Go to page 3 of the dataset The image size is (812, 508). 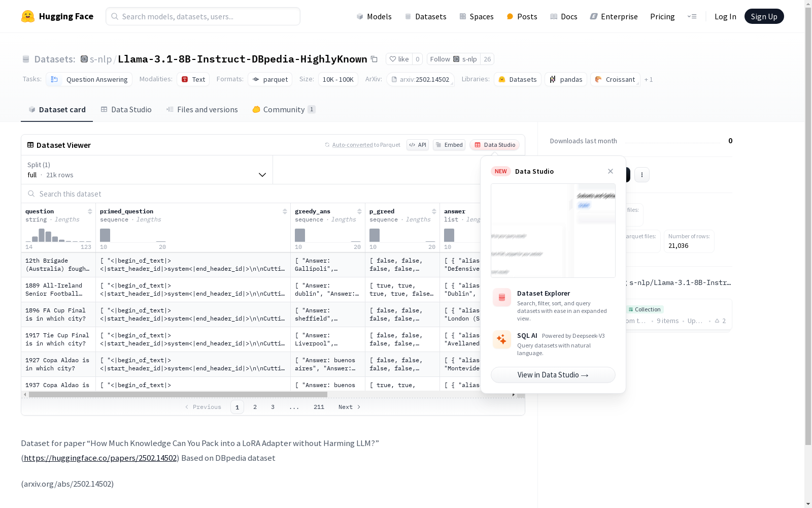pyautogui.click(x=273, y=407)
